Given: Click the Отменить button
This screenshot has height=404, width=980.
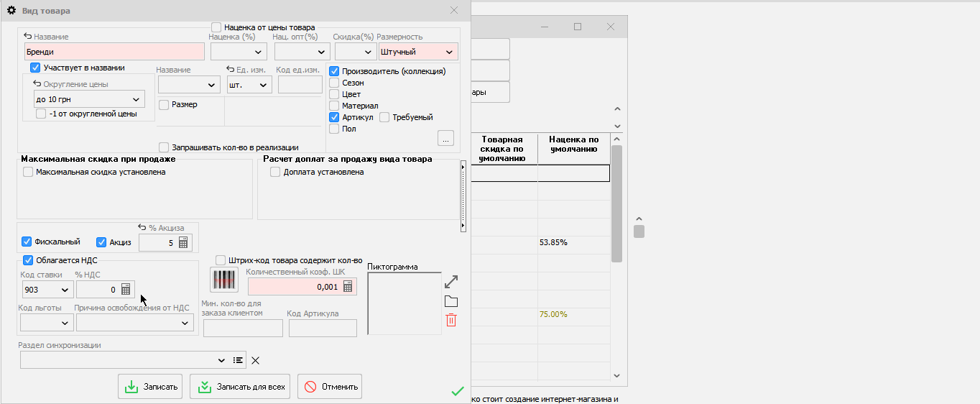Looking at the screenshot, I should (330, 387).
